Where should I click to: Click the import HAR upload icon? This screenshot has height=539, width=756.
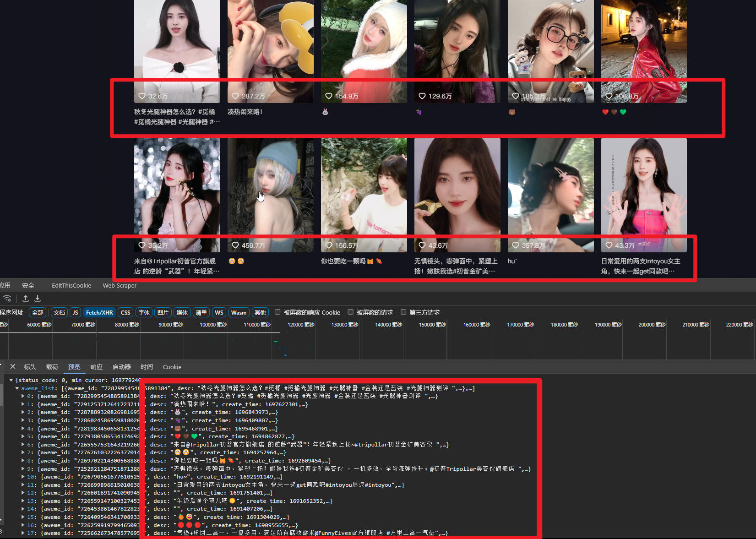click(26, 299)
